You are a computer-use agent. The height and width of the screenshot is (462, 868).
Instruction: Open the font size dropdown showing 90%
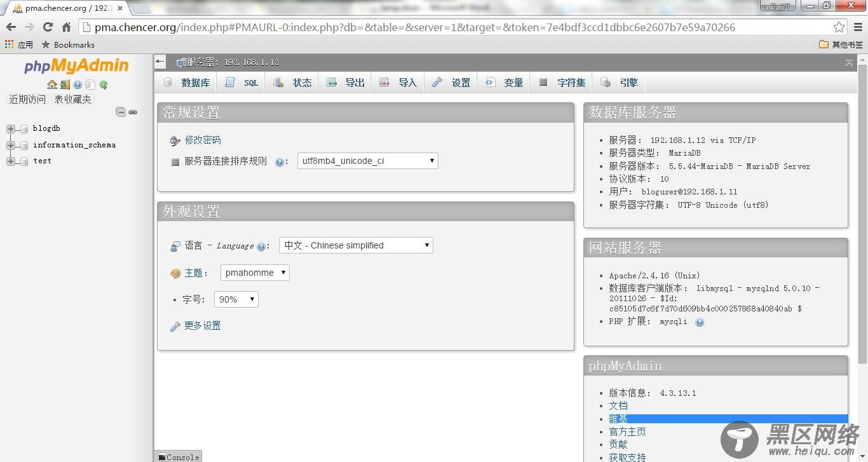point(236,299)
